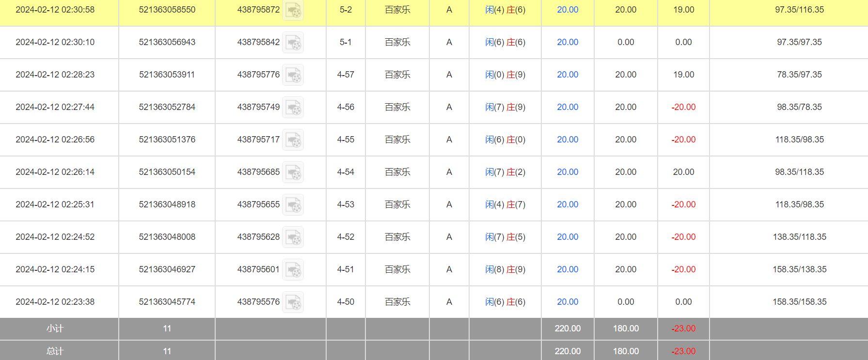The width and height of the screenshot is (868, 360).
Task: View replay icon for game 438795576
Action: point(293,302)
